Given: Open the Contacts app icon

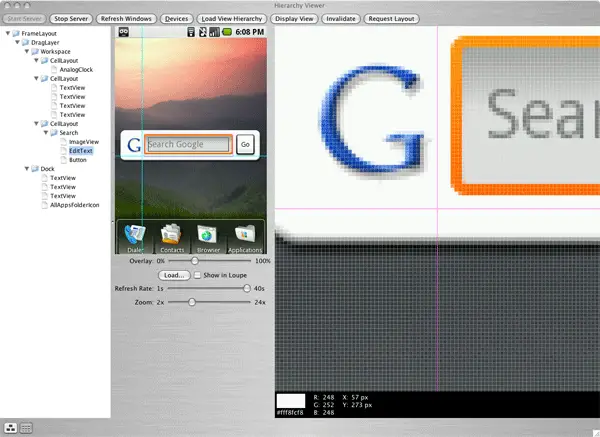Looking at the screenshot, I should tap(171, 236).
